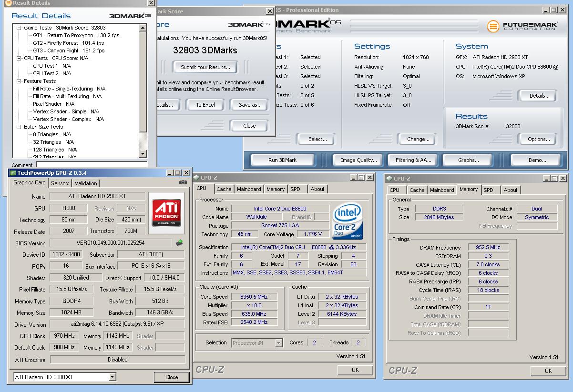
Task: Open the graphics card selector dropdown in GPU-Z
Action: (x=113, y=377)
